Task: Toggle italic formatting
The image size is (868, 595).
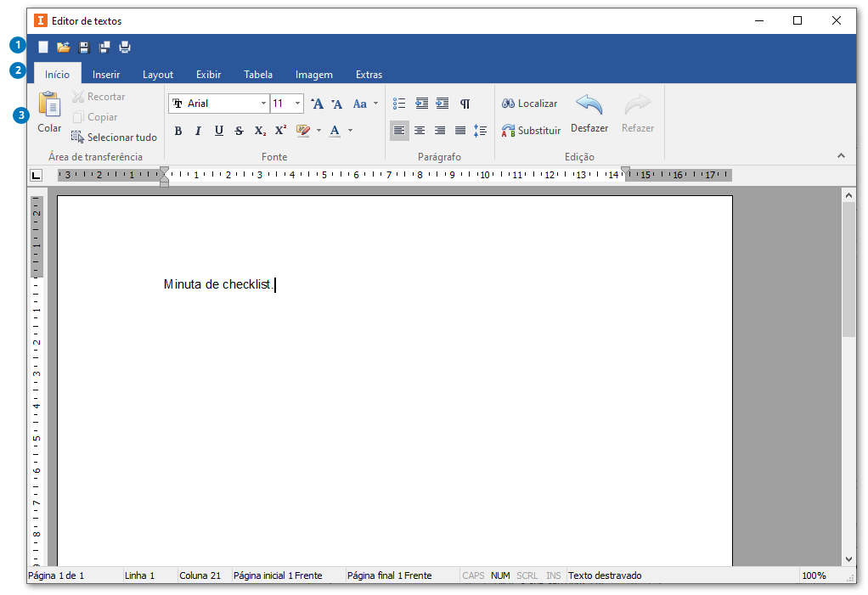Action: click(198, 131)
